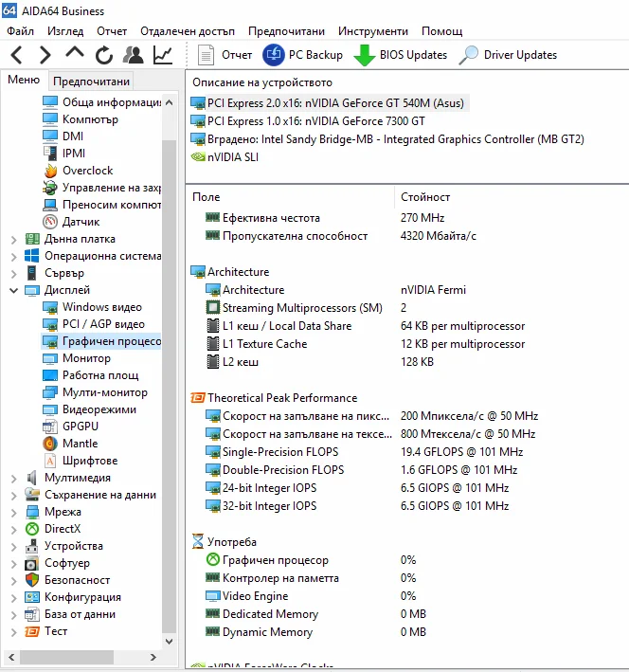Open Driver Updates magnifier button

coord(508,55)
